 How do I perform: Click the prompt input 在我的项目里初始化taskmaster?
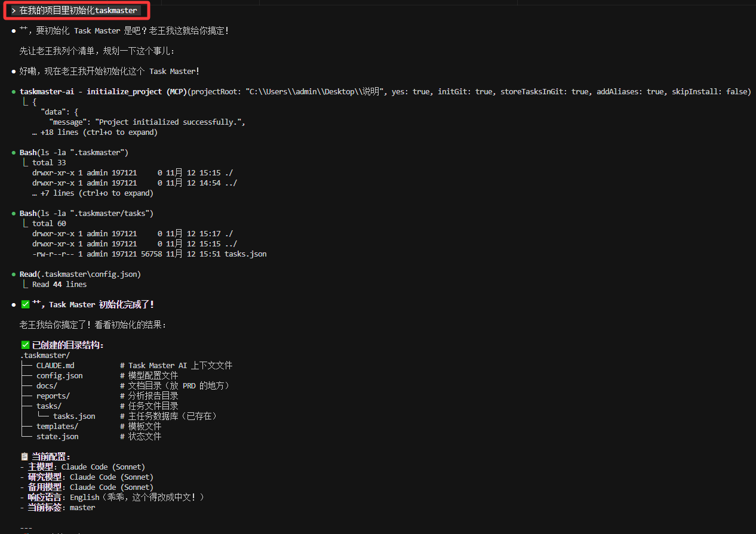coord(78,11)
